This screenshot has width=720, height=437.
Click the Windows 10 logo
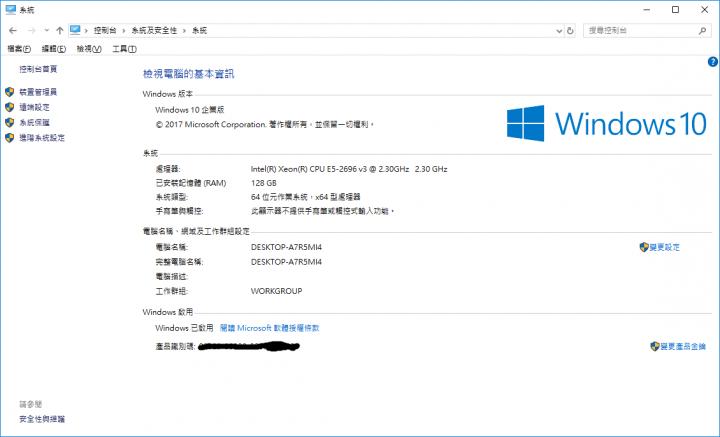(x=607, y=123)
